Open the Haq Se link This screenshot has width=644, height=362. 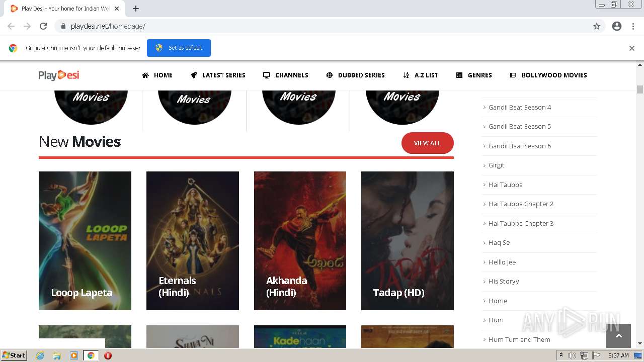[499, 242]
